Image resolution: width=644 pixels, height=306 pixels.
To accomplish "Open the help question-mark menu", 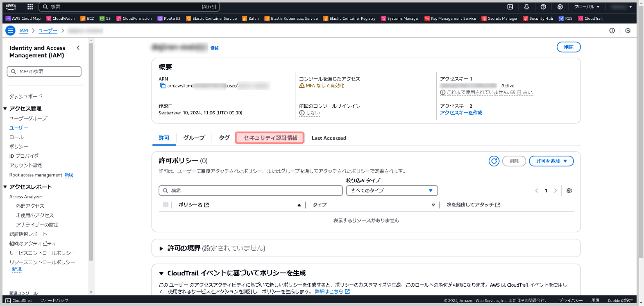I will (543, 7).
